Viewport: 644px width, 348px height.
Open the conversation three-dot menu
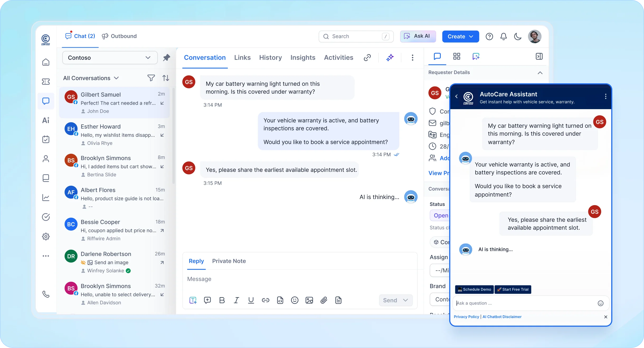(x=413, y=57)
